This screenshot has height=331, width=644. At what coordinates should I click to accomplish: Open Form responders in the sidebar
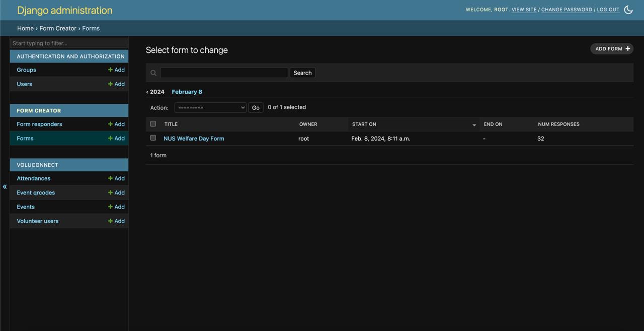(39, 124)
